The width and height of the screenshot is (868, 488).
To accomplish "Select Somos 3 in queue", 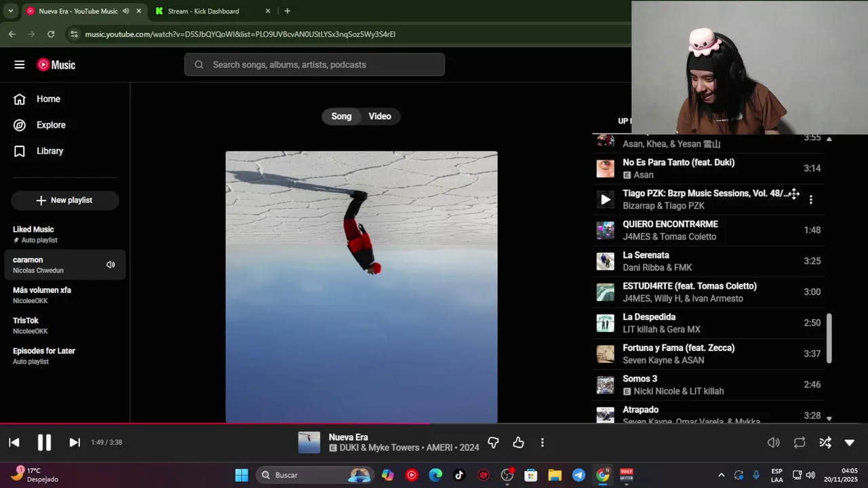I will click(x=709, y=385).
